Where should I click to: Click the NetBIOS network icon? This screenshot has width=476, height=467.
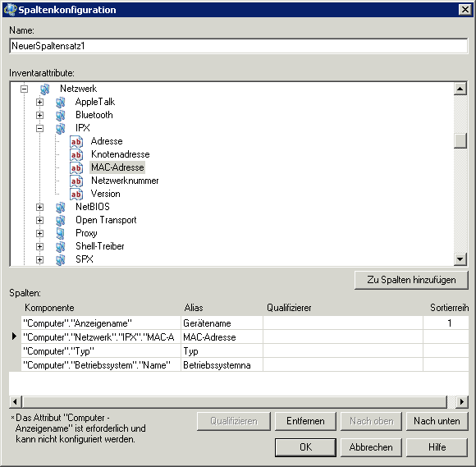[x=61, y=207]
